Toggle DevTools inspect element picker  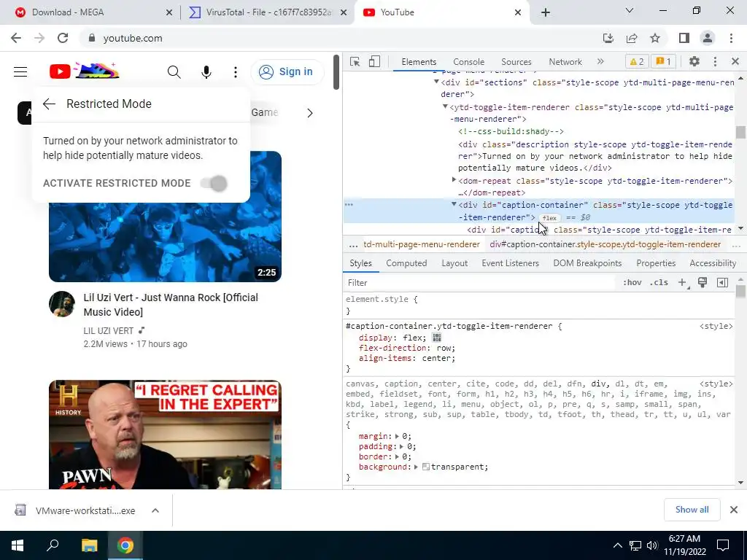coord(355,62)
